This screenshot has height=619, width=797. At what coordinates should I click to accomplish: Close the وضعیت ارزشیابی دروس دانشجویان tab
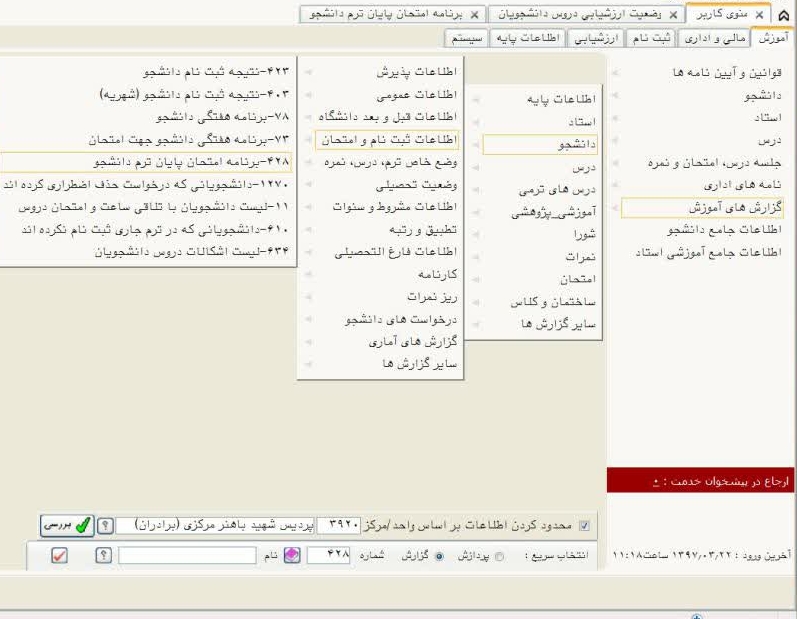coord(674,19)
